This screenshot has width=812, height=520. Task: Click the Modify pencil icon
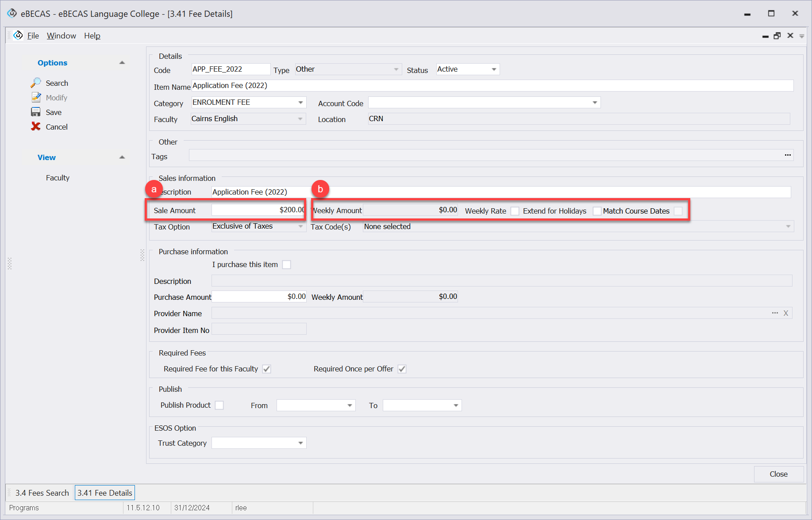point(36,98)
